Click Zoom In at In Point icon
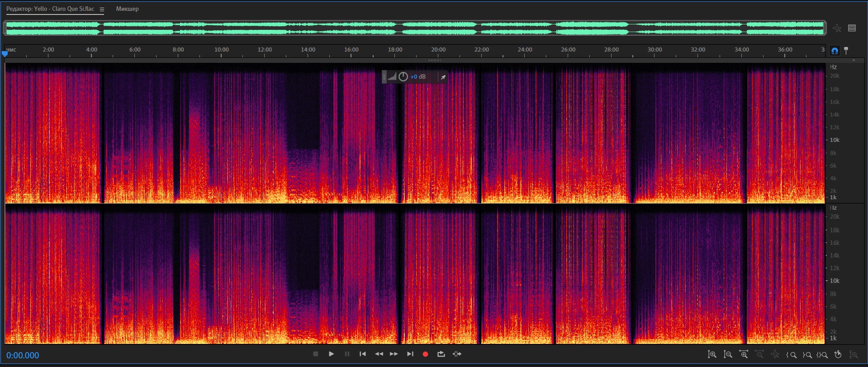 (791, 355)
